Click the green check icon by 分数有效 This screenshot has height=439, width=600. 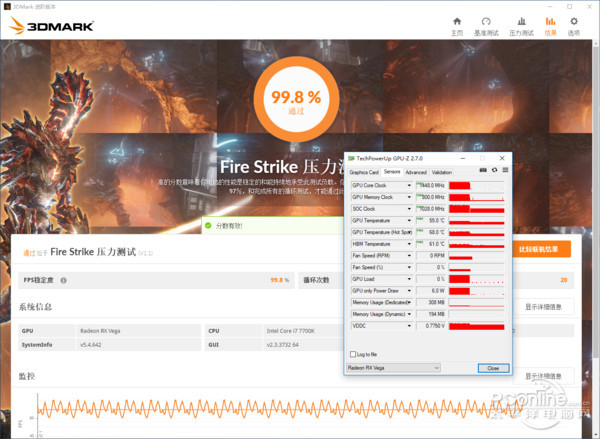click(x=208, y=225)
